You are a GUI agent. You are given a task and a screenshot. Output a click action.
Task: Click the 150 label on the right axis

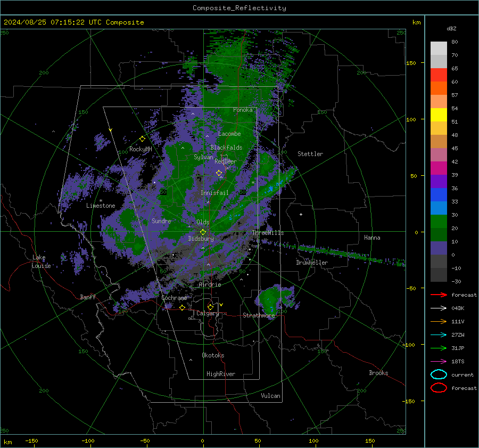(411, 63)
